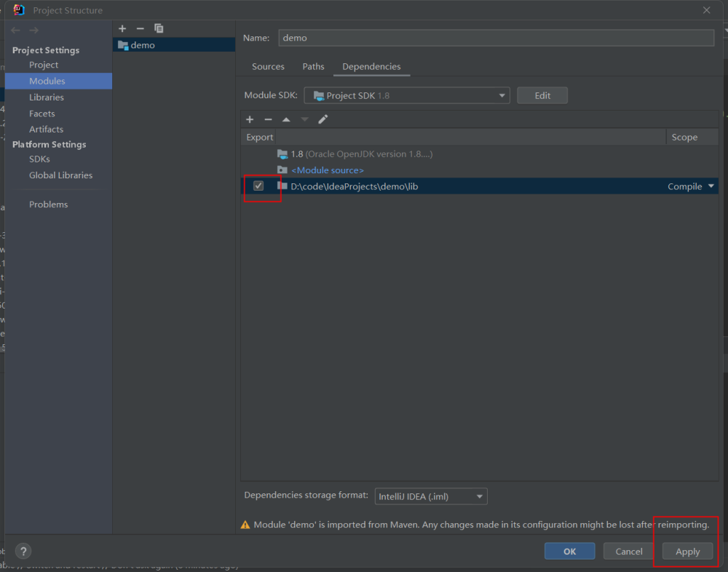Add a dependency with plus icon
The height and width of the screenshot is (572, 728).
[x=250, y=119]
